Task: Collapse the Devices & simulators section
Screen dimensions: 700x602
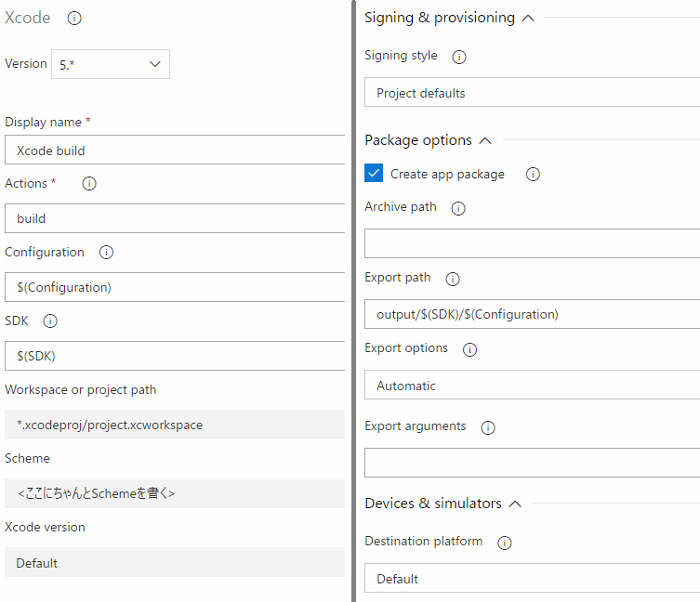Action: (515, 504)
